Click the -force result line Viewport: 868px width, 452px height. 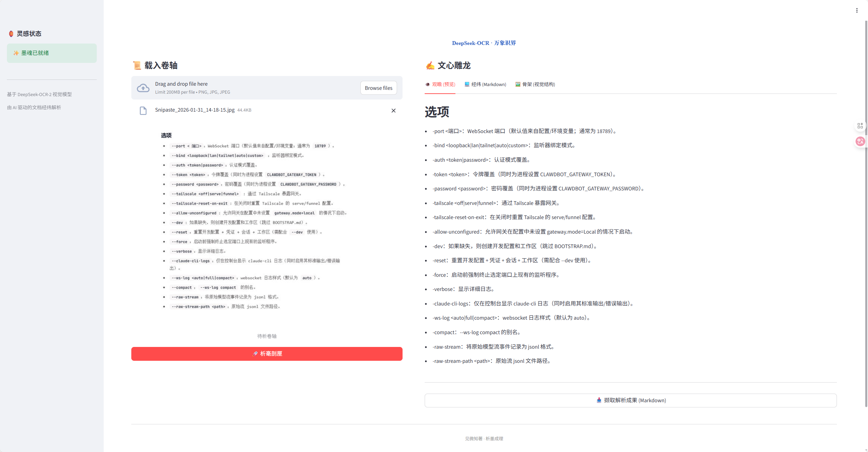coord(497,275)
